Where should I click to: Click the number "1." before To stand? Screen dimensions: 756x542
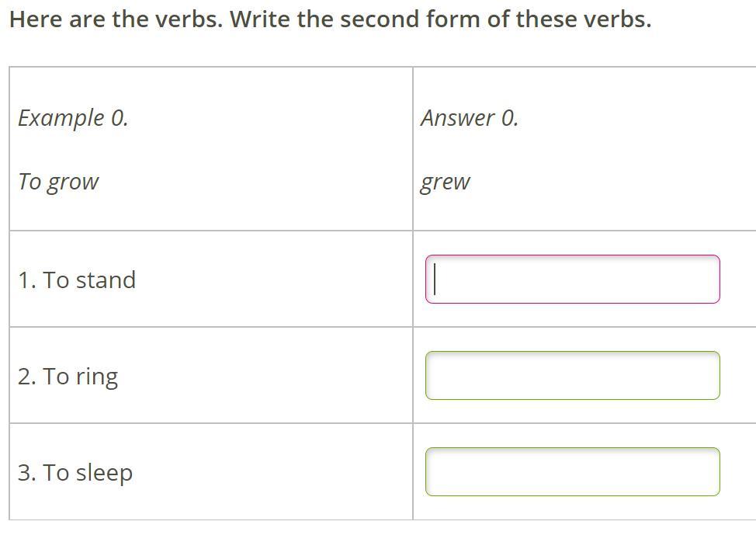[x=27, y=280]
